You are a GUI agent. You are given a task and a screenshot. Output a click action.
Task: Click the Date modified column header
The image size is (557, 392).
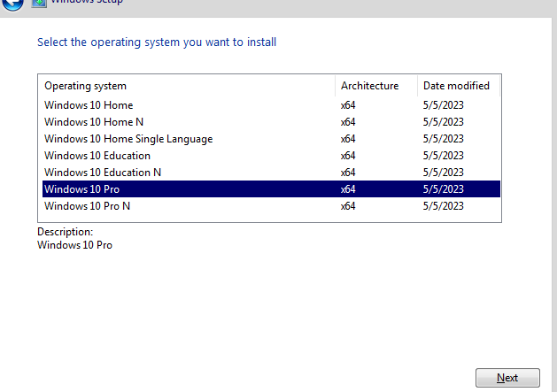point(459,86)
